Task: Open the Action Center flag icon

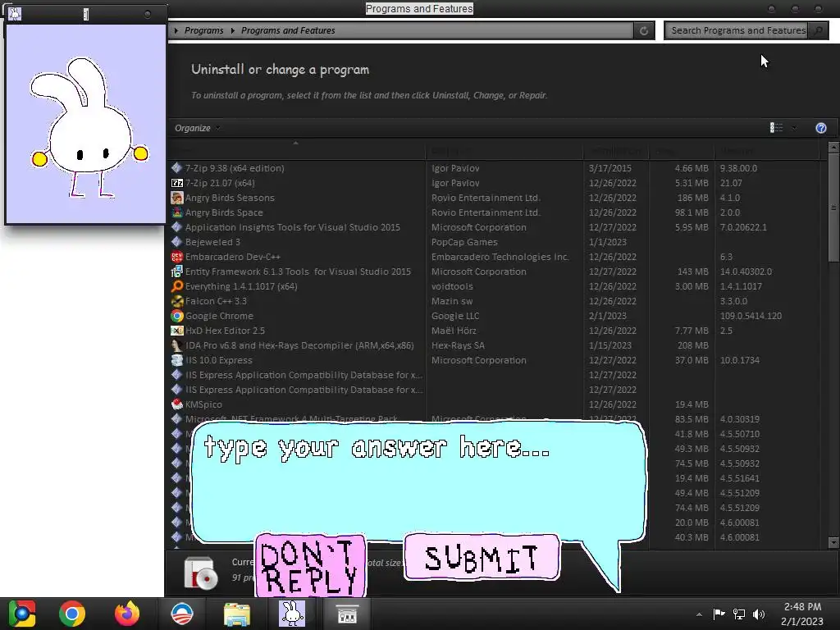Action: click(719, 614)
